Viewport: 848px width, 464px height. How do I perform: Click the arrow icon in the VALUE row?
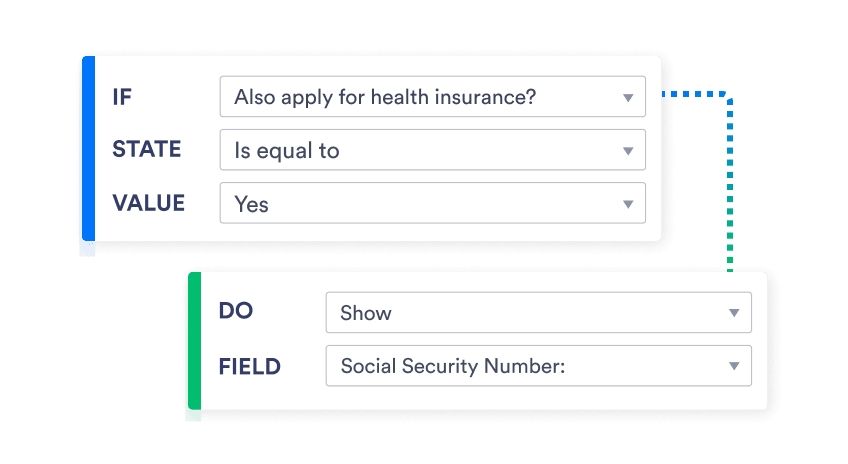628,204
